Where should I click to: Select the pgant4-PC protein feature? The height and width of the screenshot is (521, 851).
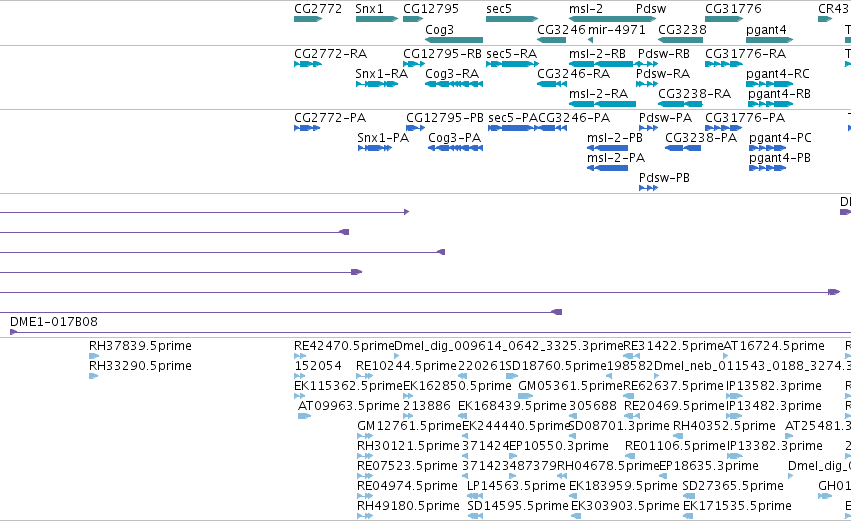(767, 148)
